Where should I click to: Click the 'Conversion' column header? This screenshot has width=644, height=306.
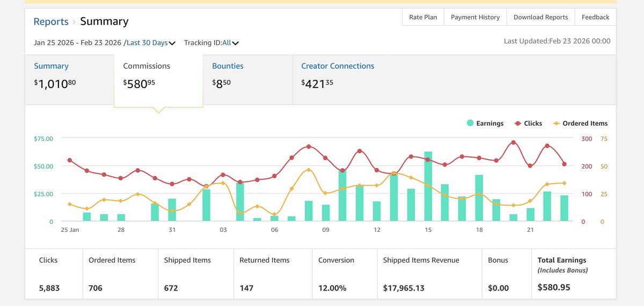pyautogui.click(x=336, y=260)
